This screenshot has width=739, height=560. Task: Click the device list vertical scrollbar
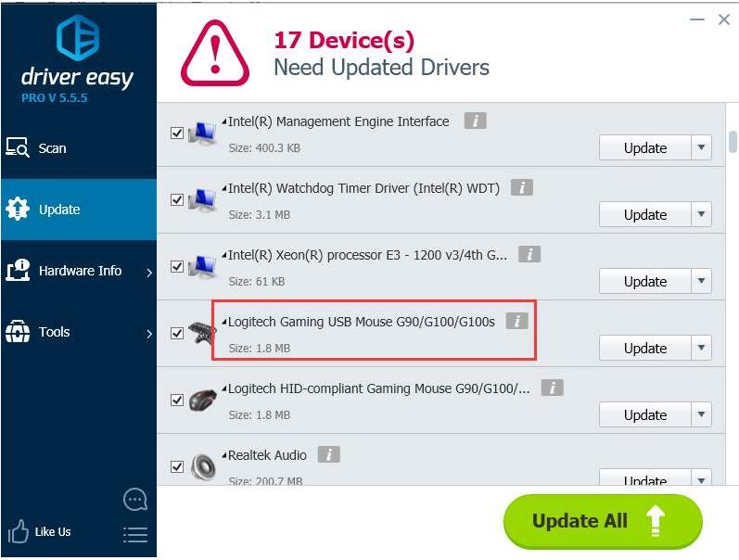click(733, 142)
